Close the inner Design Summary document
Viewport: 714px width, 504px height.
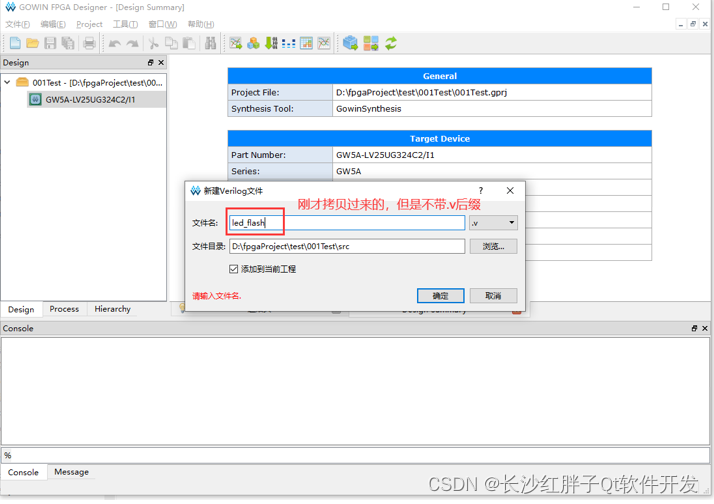tap(705, 24)
